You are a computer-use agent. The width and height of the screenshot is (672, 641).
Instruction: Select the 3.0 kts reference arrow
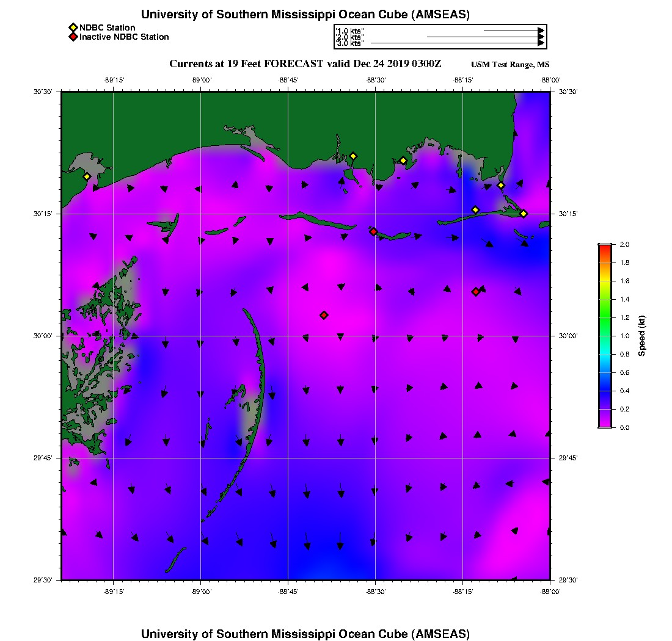click(457, 43)
